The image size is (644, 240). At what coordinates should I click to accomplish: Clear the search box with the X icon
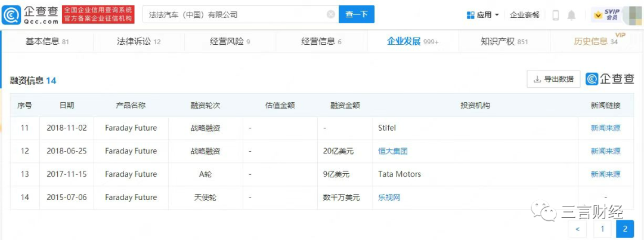click(330, 15)
